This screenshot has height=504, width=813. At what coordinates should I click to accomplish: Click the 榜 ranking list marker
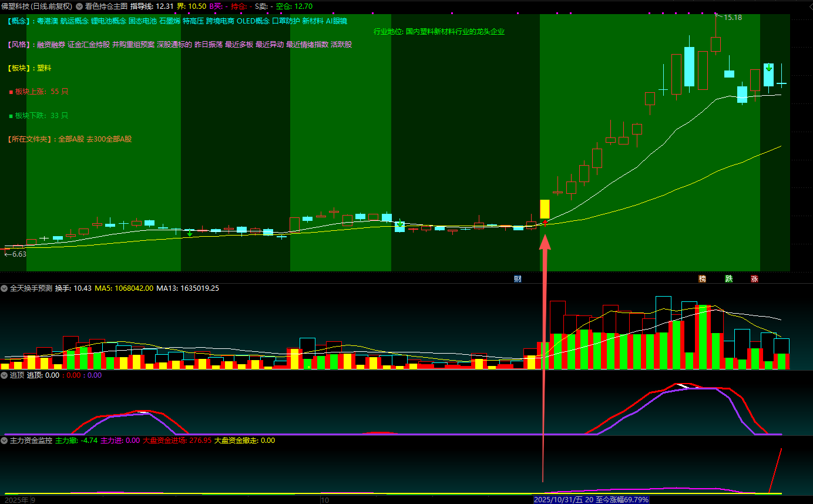[x=701, y=279]
